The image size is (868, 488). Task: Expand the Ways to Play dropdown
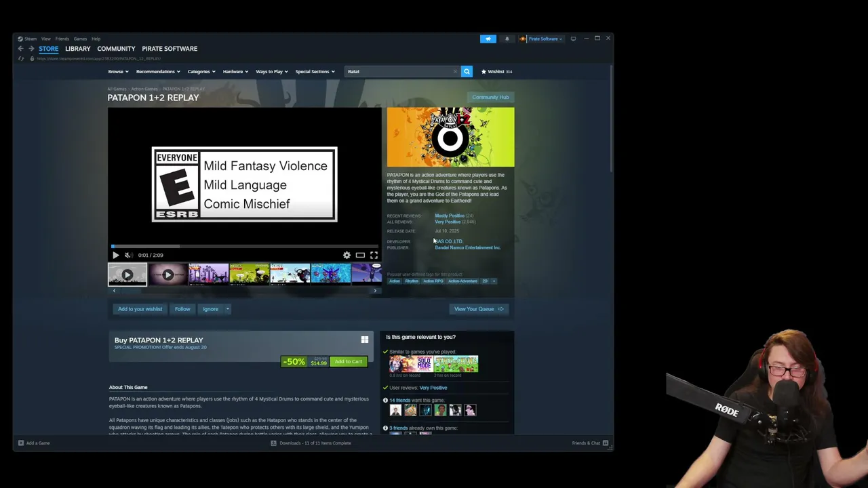tap(271, 71)
